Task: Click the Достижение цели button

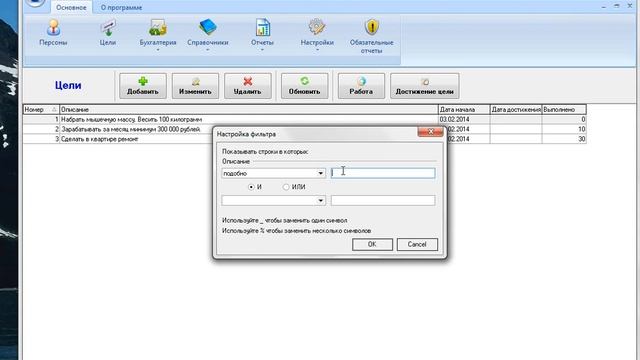Action: pyautogui.click(x=424, y=86)
